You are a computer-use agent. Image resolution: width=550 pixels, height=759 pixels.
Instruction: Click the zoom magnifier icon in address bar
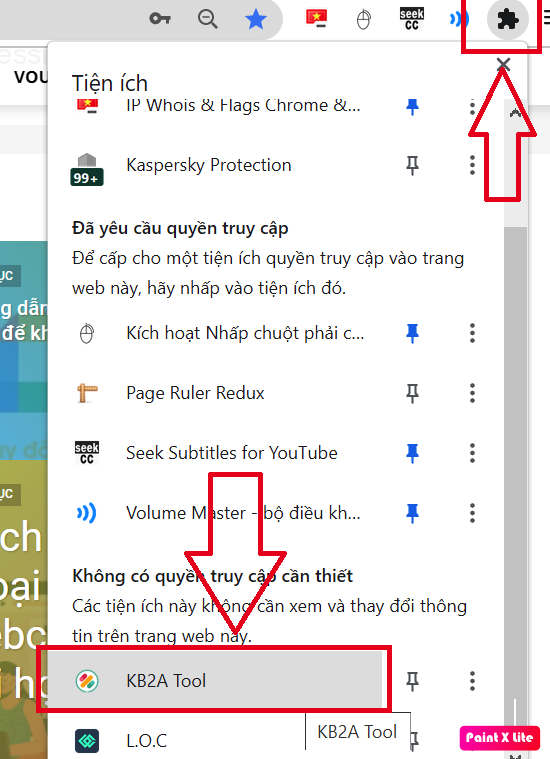click(x=208, y=19)
